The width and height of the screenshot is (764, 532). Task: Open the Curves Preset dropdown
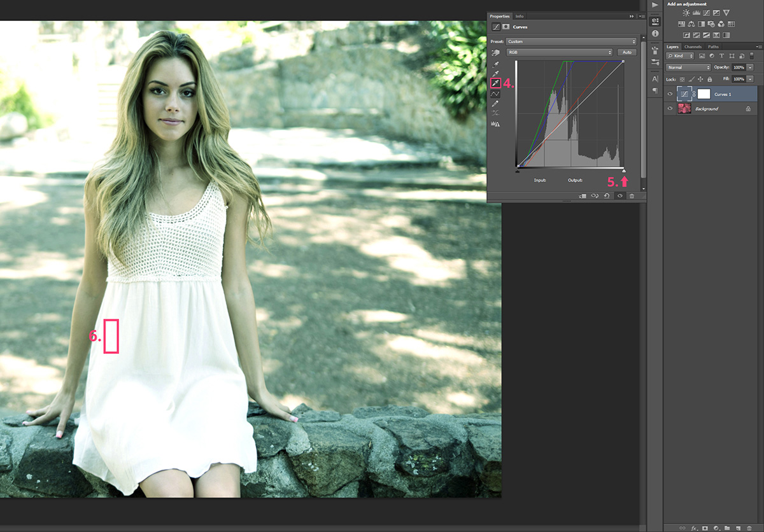pyautogui.click(x=572, y=41)
